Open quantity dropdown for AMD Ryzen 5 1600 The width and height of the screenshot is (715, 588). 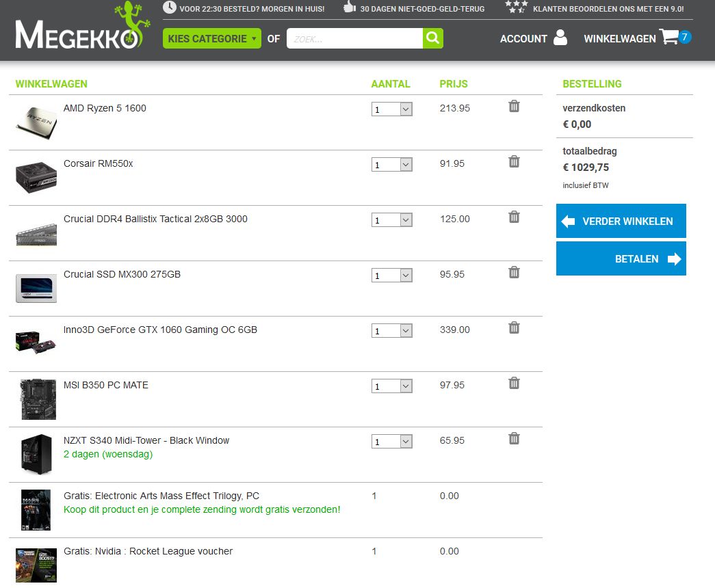(391, 109)
